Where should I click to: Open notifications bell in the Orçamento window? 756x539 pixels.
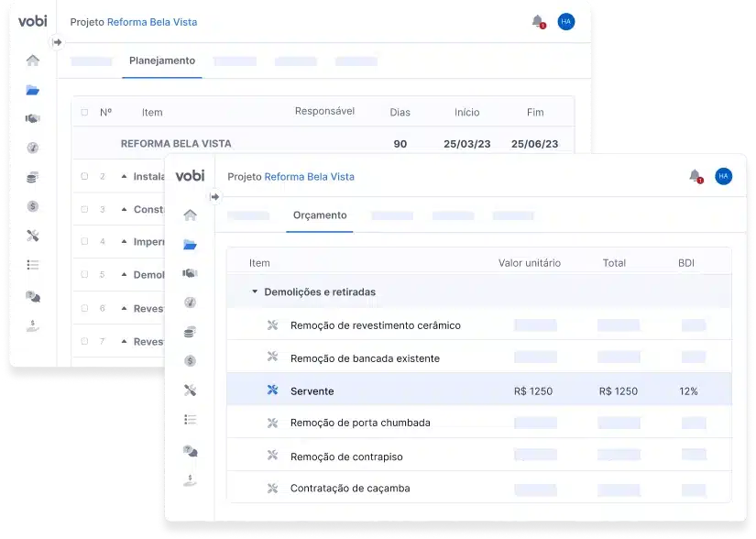[x=695, y=176]
